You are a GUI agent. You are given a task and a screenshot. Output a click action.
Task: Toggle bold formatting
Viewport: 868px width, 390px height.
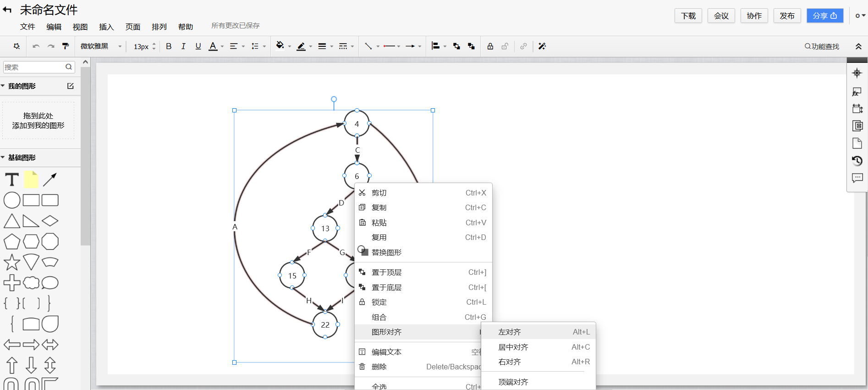pos(169,46)
